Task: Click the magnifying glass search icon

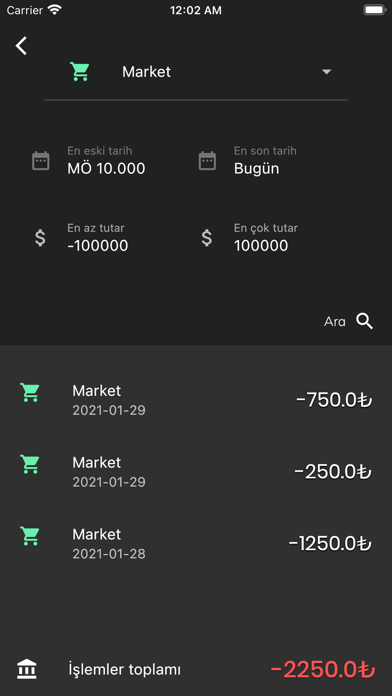Action: 364,321
